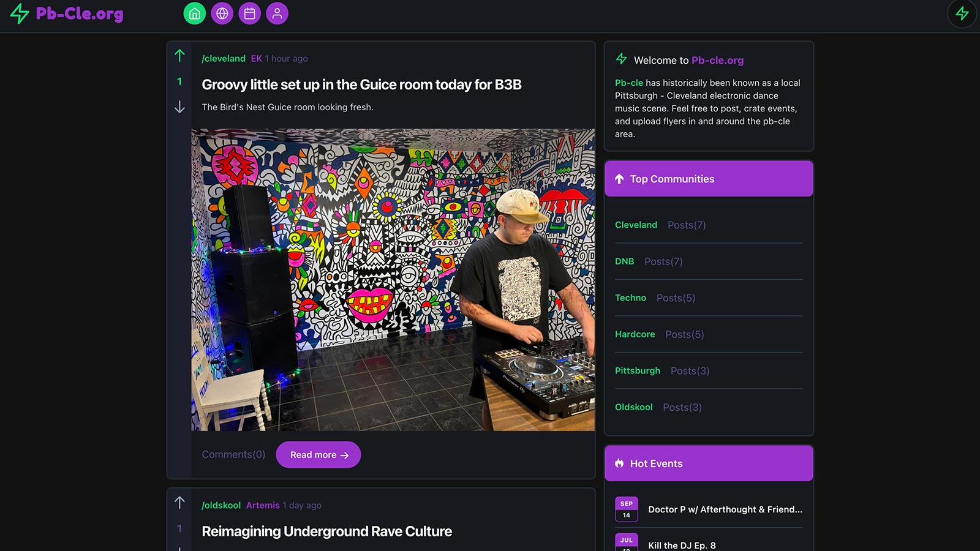Open the user profile icon
980x551 pixels.
point(277,13)
